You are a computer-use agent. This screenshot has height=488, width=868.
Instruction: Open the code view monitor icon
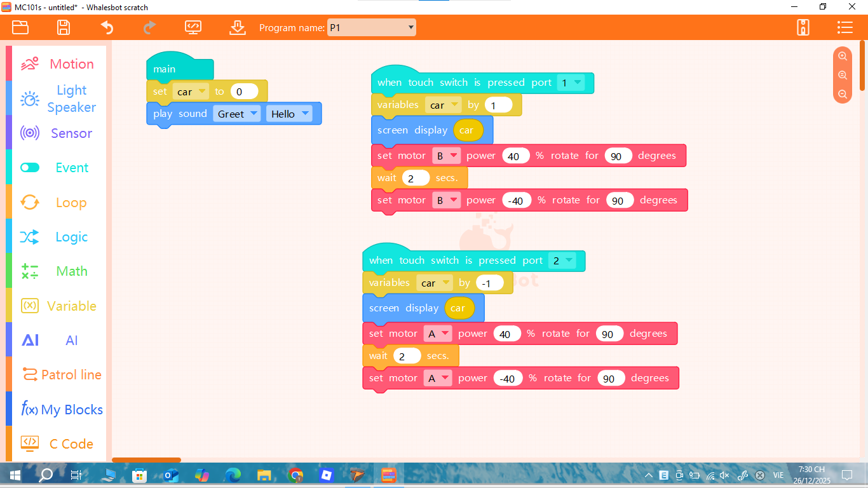click(193, 27)
